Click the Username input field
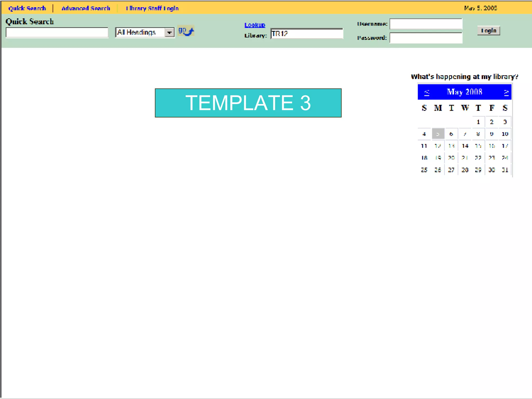532x399 pixels. point(426,24)
